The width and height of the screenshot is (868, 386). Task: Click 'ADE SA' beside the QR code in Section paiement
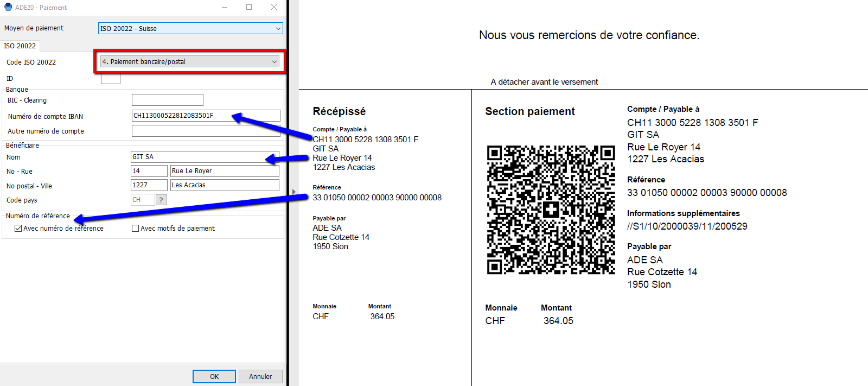[x=645, y=260]
